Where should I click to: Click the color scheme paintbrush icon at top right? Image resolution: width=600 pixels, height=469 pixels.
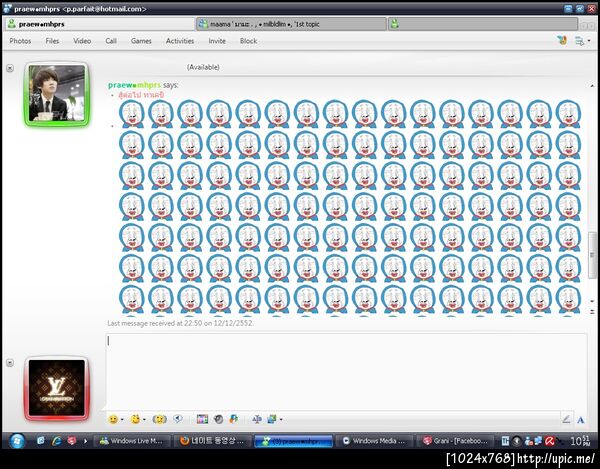[x=562, y=40]
